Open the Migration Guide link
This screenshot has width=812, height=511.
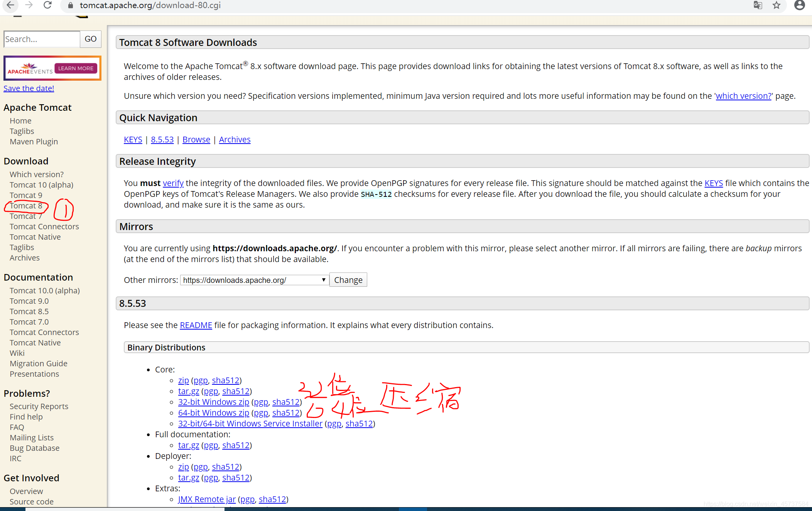(39, 364)
